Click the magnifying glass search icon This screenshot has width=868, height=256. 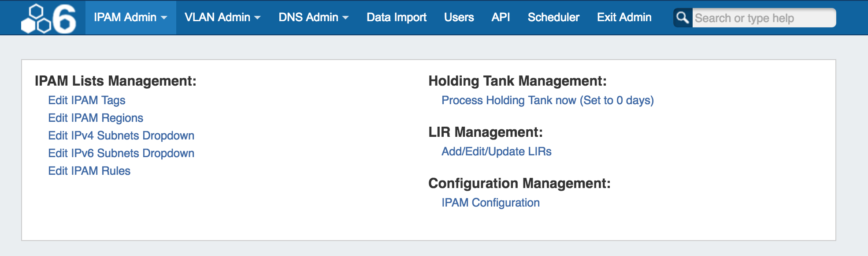(683, 18)
